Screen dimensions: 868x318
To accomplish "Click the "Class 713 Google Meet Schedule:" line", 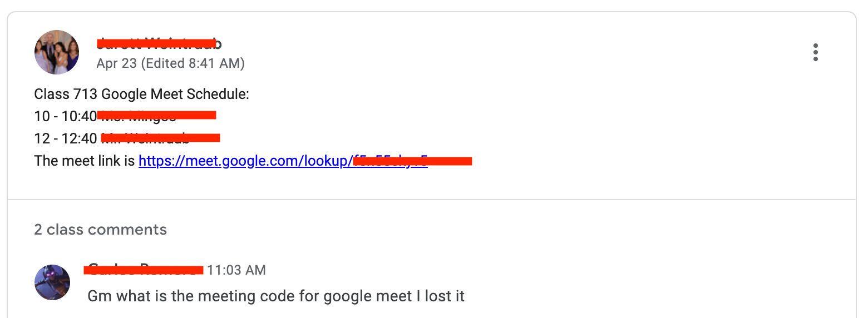I will pyautogui.click(x=141, y=94).
